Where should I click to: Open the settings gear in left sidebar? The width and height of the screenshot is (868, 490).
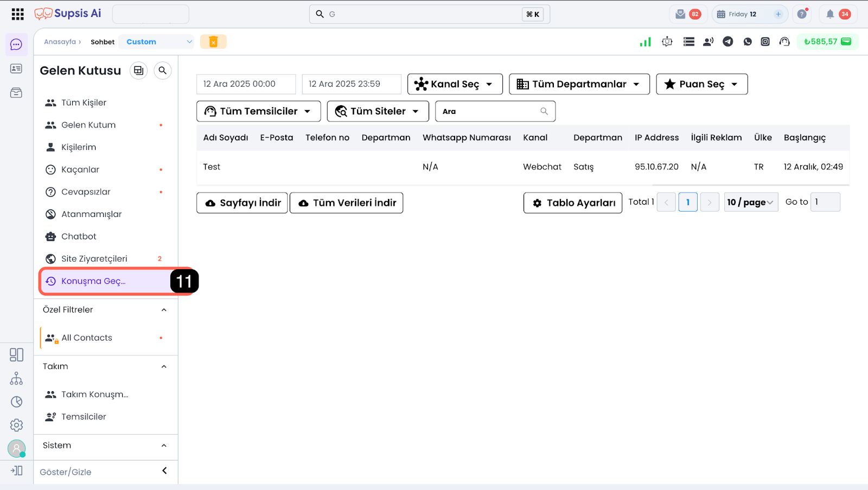16,425
